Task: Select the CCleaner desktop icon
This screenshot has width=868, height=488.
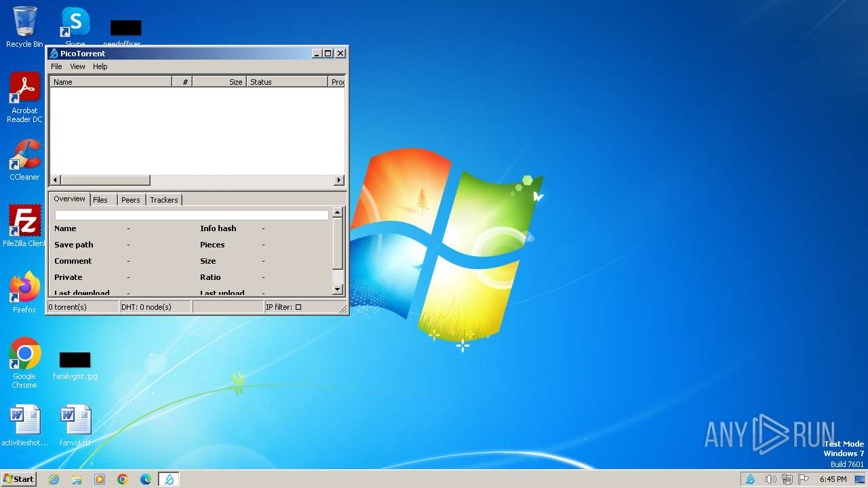Action: (24, 160)
